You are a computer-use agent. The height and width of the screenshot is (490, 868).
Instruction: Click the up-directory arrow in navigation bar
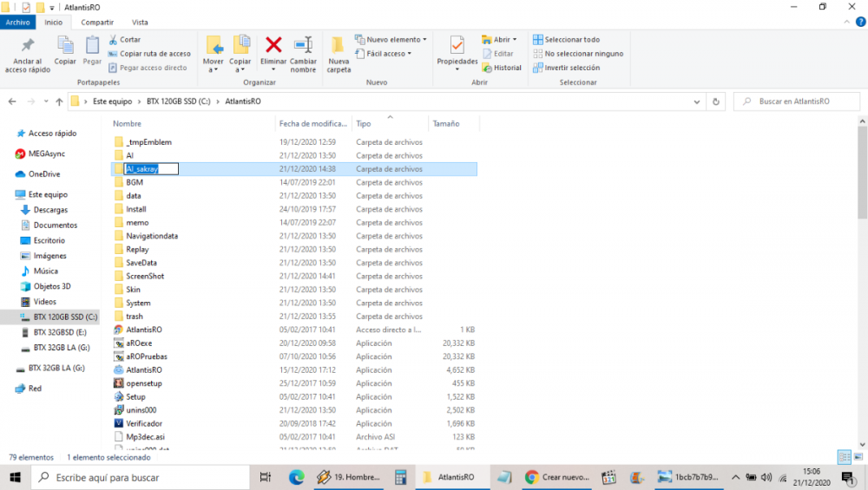pyautogui.click(x=59, y=101)
